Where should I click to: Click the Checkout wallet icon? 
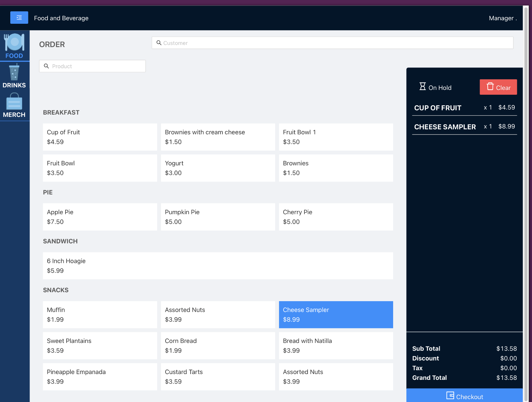450,396
